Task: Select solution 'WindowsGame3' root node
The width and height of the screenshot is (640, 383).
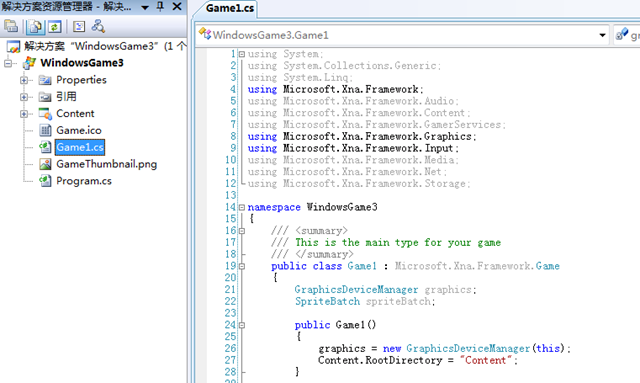Action: coord(97,46)
